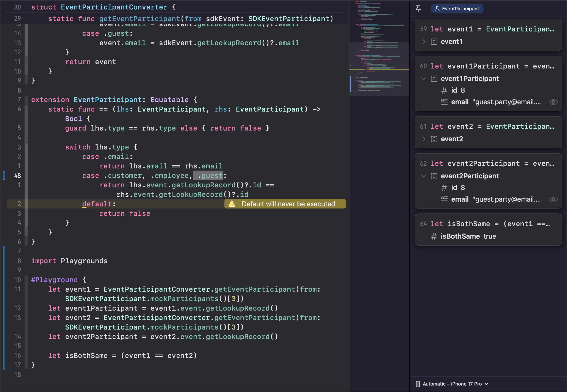Click the number icon beside event2Participant id 8
The height and width of the screenshot is (392, 567).
444,188
